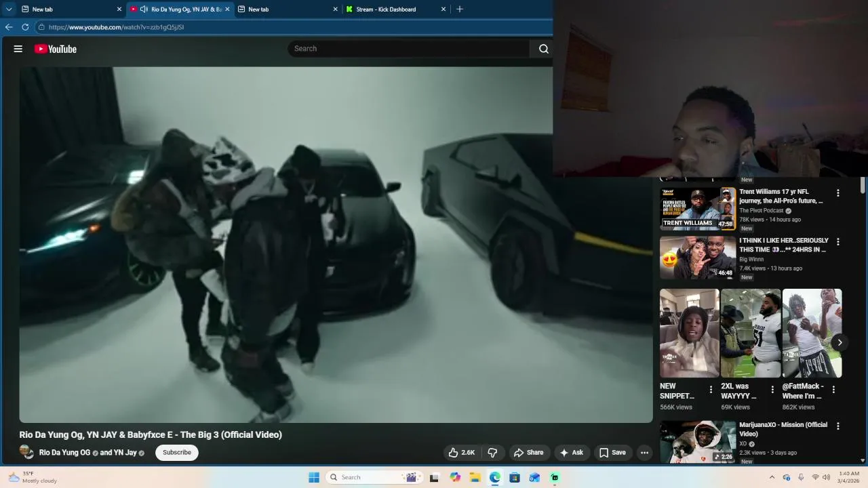Go to YouTube home via logo

[x=56, y=49]
